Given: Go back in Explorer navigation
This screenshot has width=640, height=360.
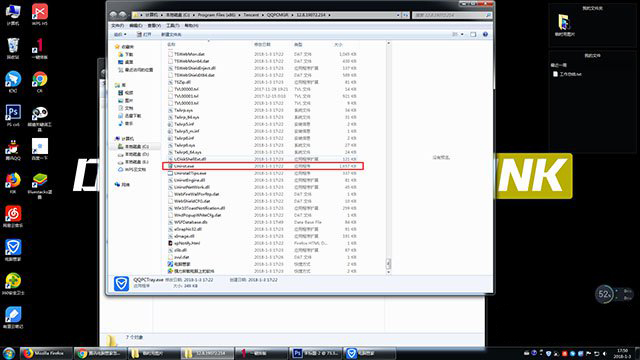Looking at the screenshot, I should point(113,15).
